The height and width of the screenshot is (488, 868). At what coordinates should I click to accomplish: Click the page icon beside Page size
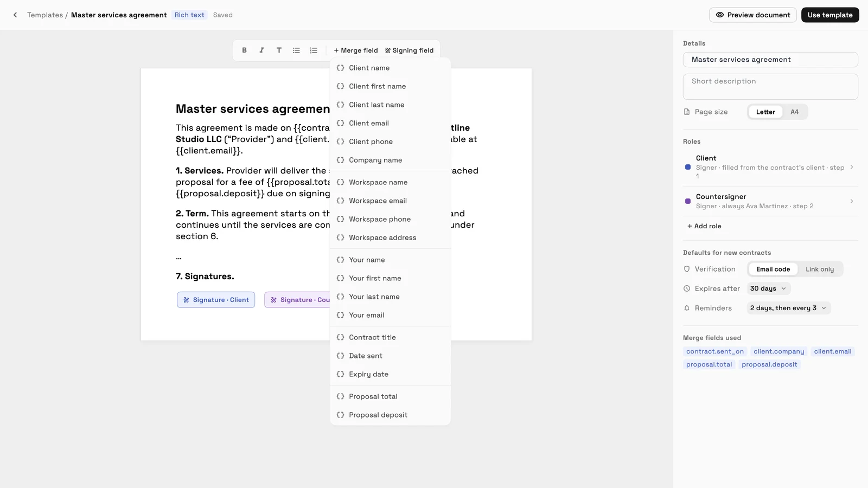pyautogui.click(x=687, y=112)
